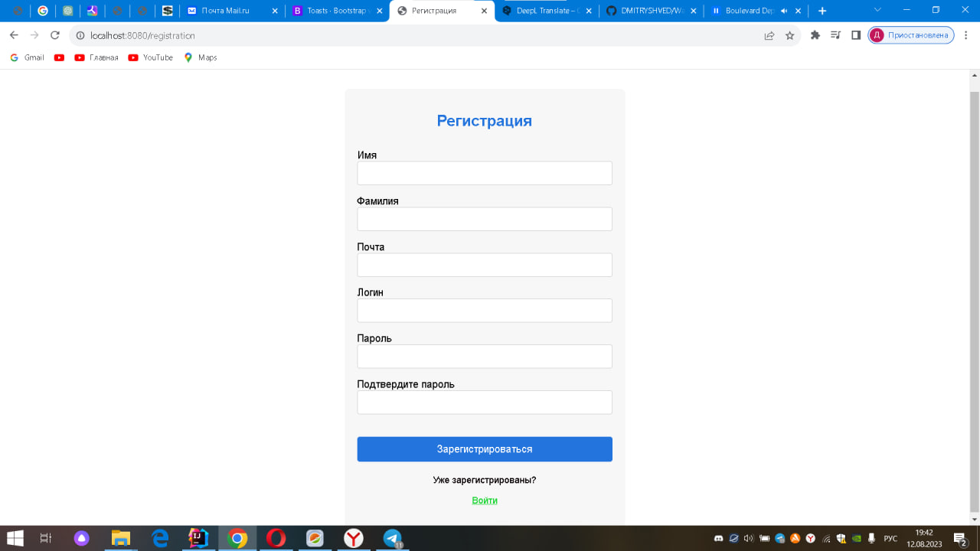Click the back navigation arrow
This screenshot has width=980, height=551.
(x=14, y=35)
